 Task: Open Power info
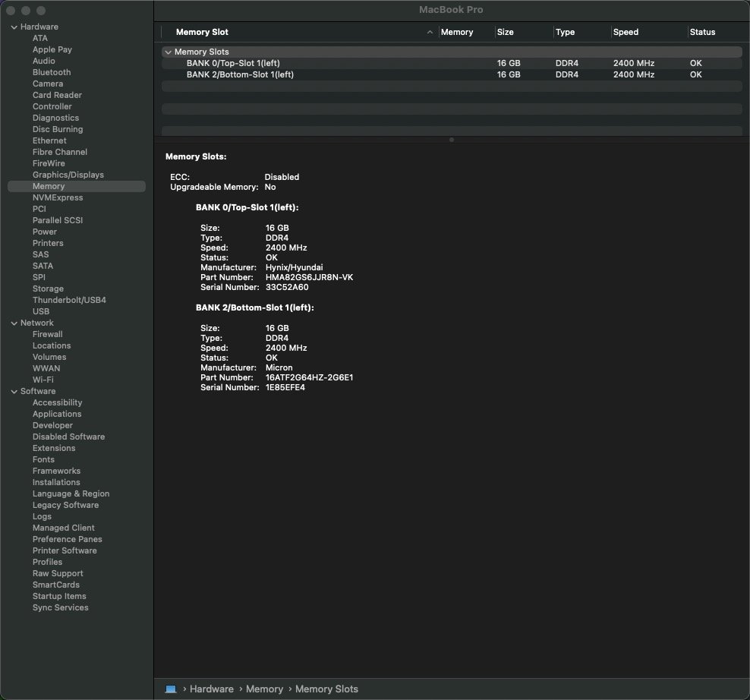(x=45, y=232)
